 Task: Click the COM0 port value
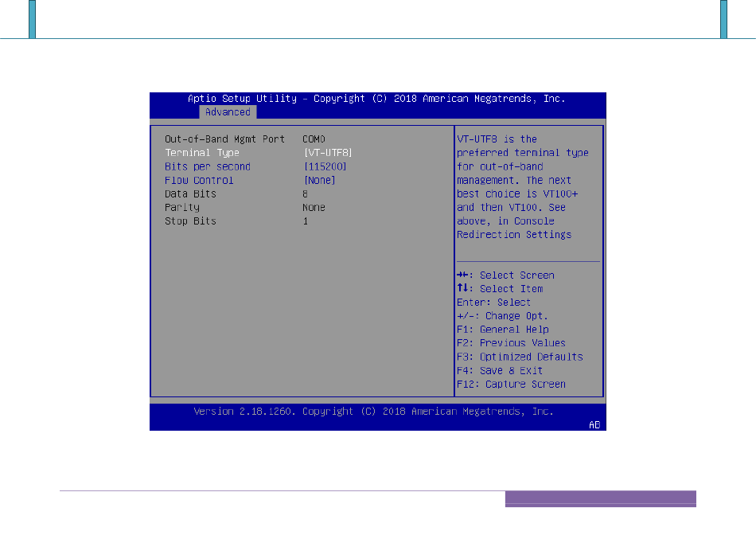[x=314, y=139]
